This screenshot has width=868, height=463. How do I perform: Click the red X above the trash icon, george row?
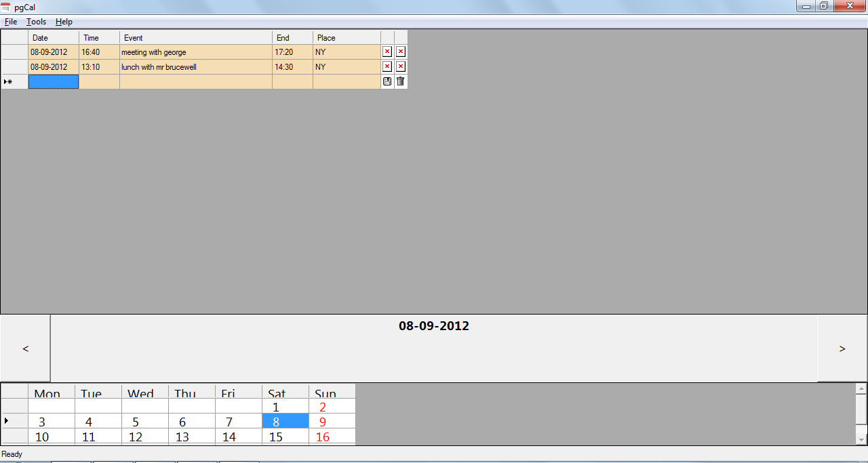(401, 52)
